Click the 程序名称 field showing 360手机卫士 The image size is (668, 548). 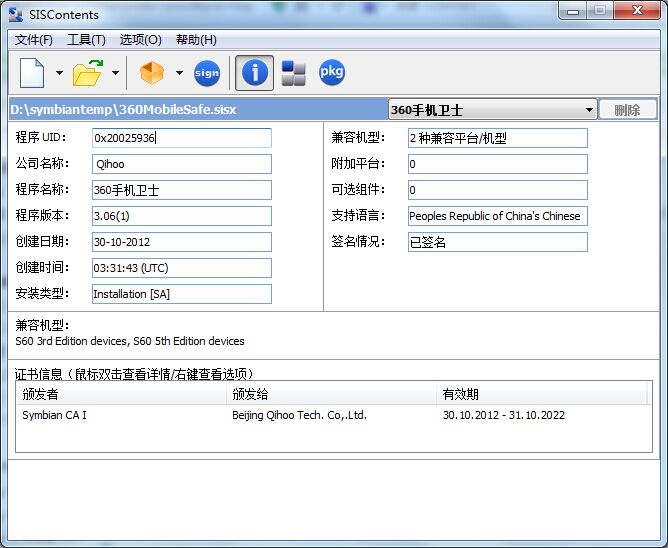pos(182,190)
